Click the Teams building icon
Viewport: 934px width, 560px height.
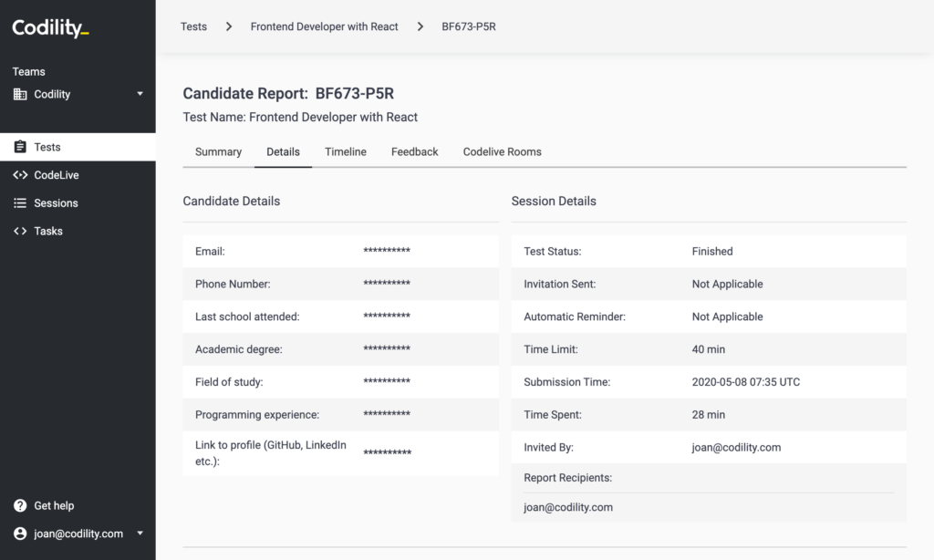click(20, 94)
